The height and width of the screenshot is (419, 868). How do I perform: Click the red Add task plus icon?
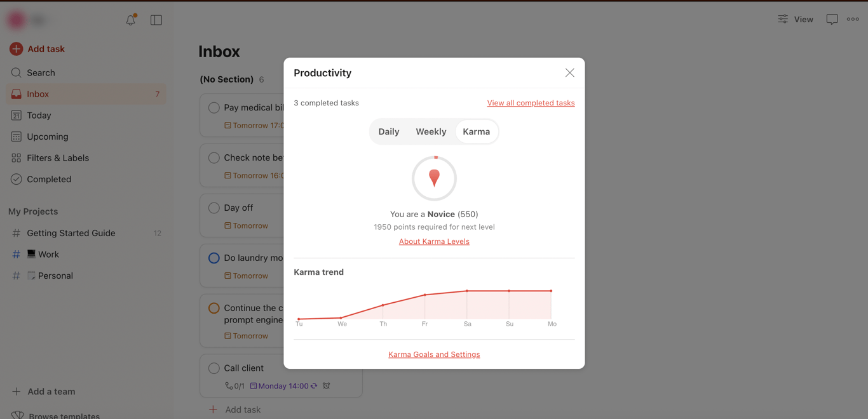pos(17,49)
